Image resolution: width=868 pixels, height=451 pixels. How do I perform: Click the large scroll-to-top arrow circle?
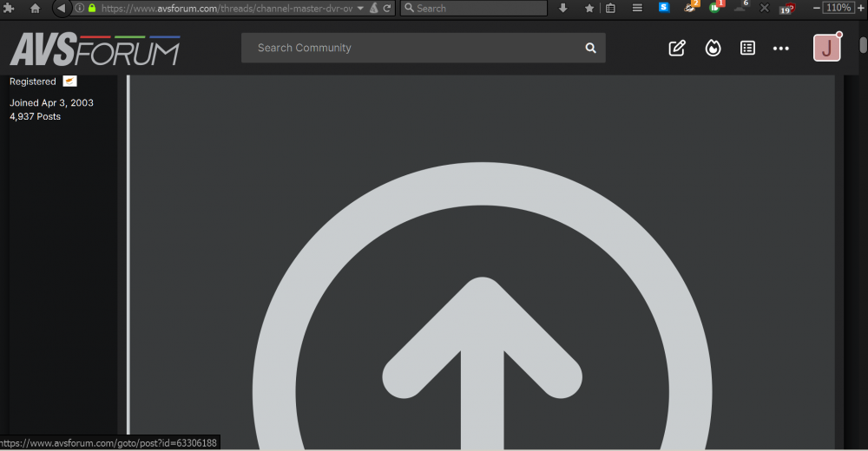pos(481,347)
